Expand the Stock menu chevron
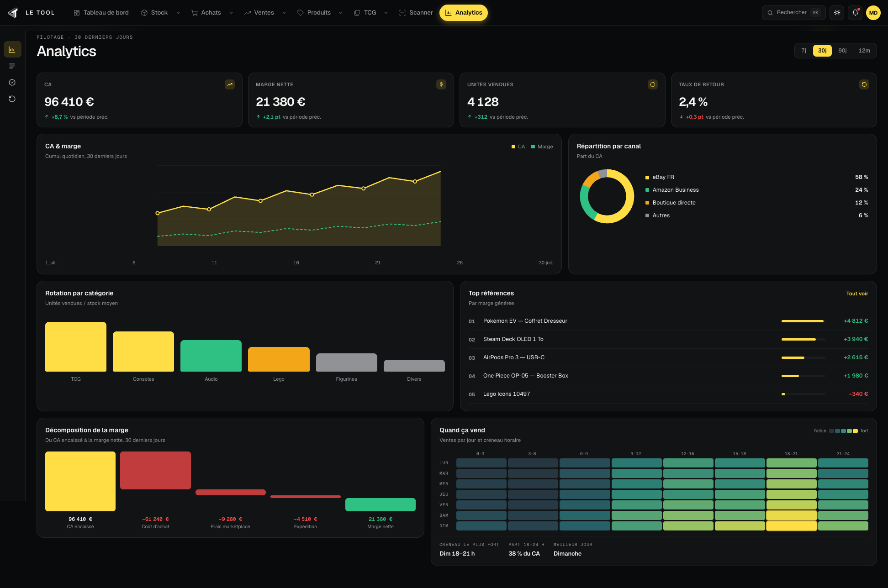888x588 pixels. click(x=178, y=13)
